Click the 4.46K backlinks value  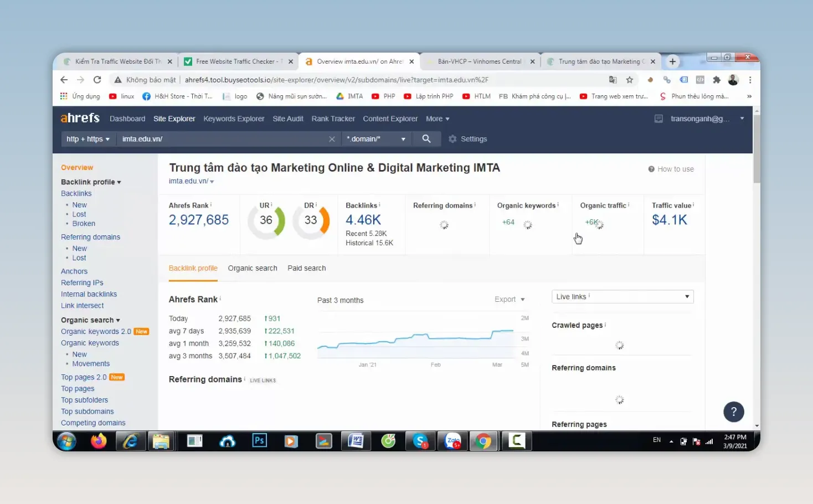click(363, 220)
